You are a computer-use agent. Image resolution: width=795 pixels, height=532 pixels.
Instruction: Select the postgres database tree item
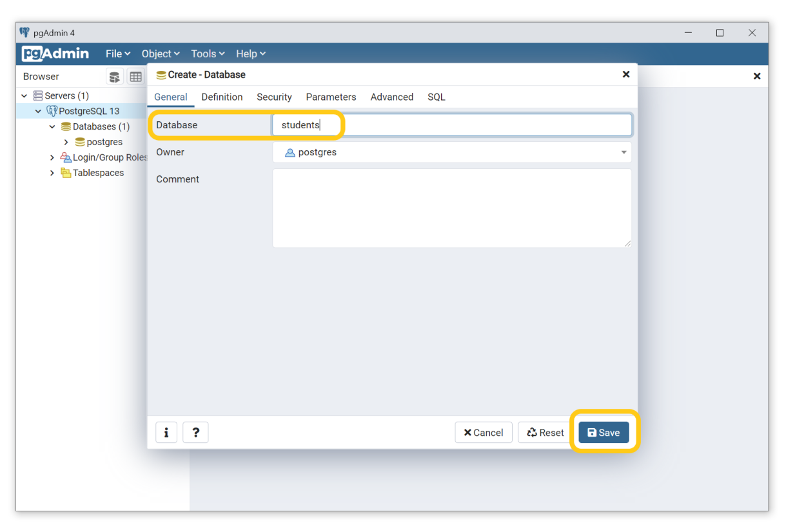pos(104,142)
